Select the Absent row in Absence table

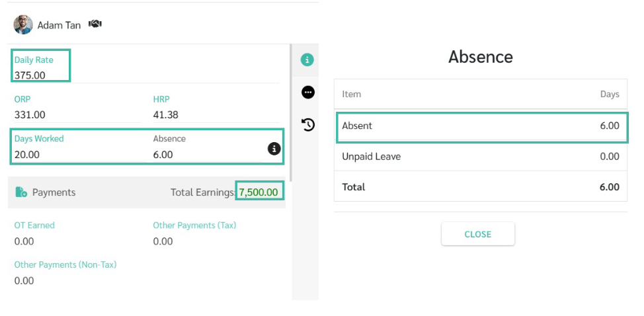[481, 126]
